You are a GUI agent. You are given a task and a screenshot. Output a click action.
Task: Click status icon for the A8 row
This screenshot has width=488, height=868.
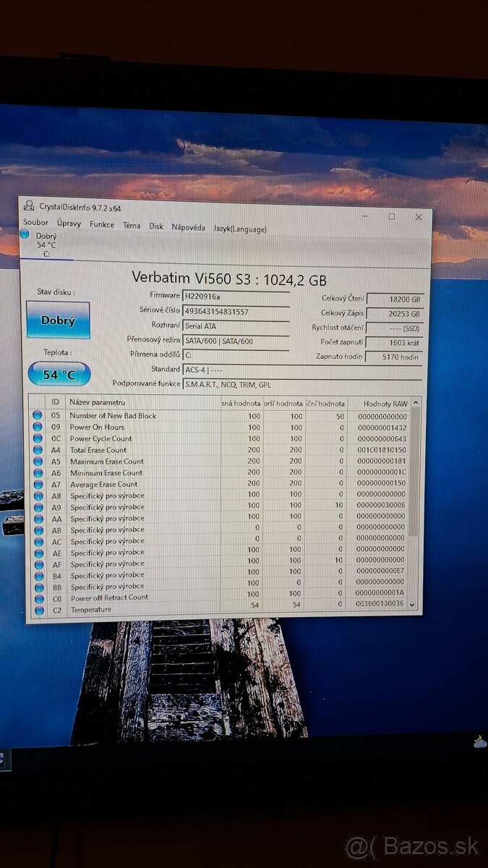click(x=38, y=496)
